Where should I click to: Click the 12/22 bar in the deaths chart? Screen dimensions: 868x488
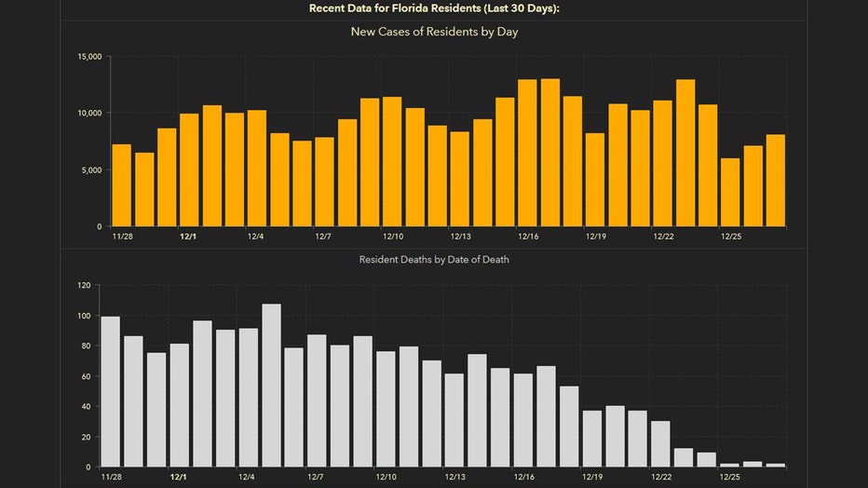(660, 444)
